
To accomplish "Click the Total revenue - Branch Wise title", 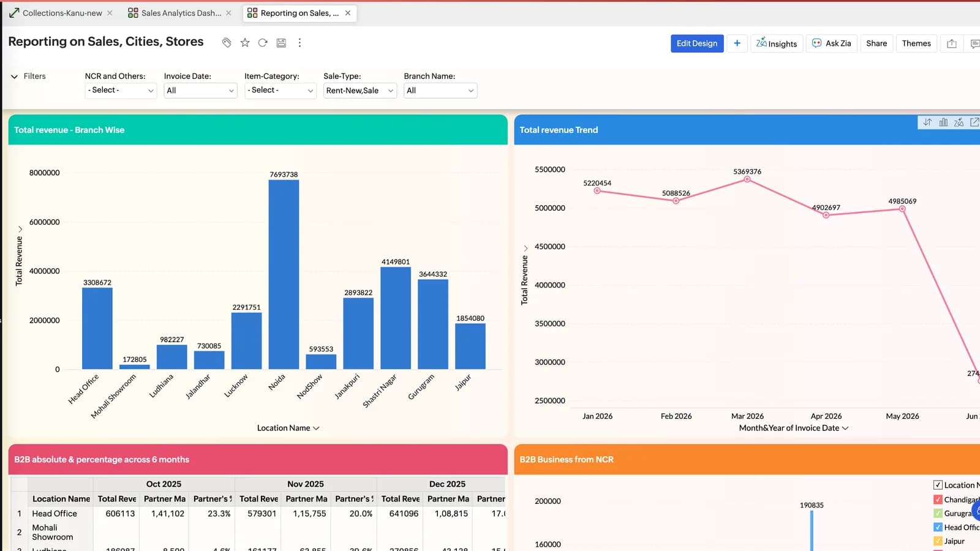I will pyautogui.click(x=69, y=130).
